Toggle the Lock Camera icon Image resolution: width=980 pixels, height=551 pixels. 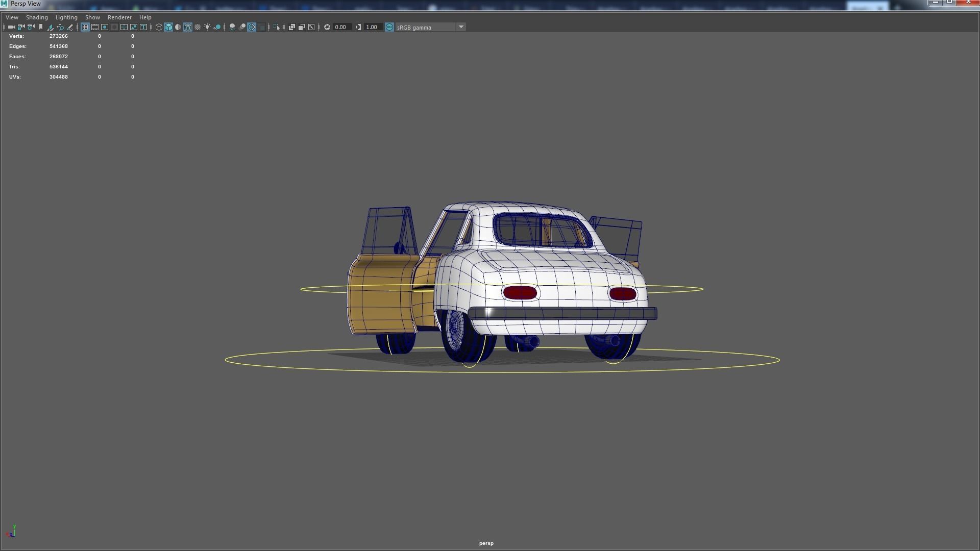pos(21,27)
